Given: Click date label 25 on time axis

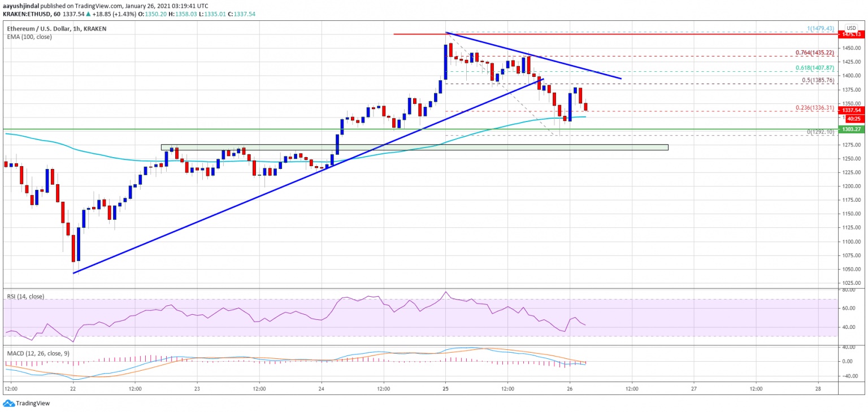Looking at the screenshot, I should [x=445, y=389].
